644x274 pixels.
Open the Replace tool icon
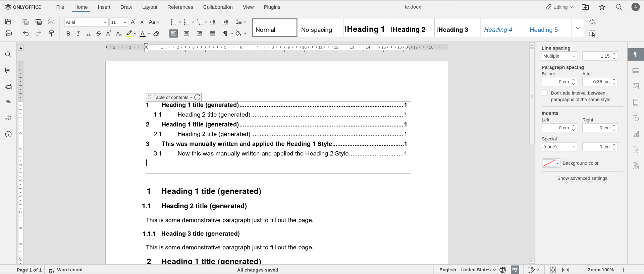point(592,22)
